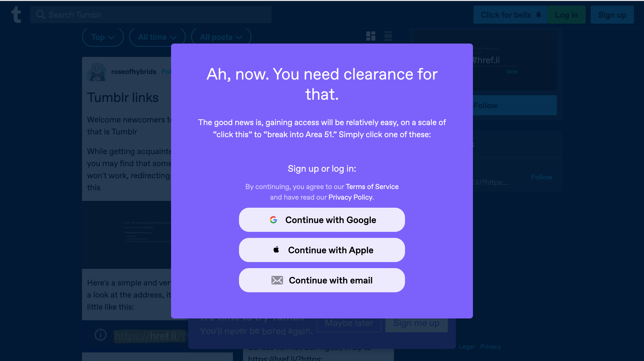Screen dimensions: 644x361
Task: Click the Sign up button
Action: 612,15
